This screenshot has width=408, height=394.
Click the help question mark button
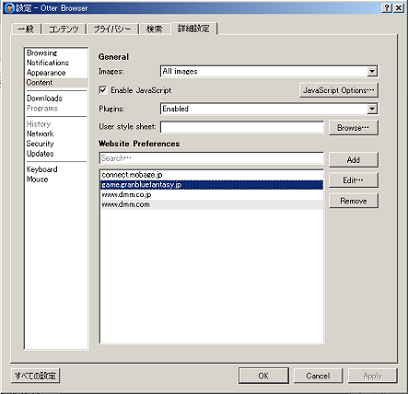(387, 8)
